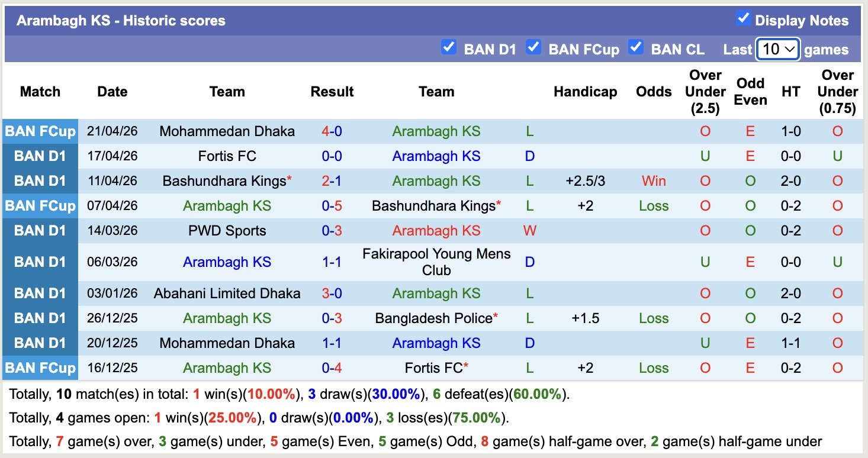Screen dimensions: 868x458
Task: Uncheck the BAN FCup filter checkbox
Action: click(533, 47)
